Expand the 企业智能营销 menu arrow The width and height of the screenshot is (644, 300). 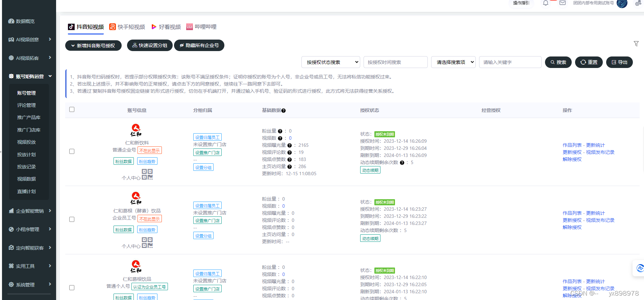coord(50,211)
